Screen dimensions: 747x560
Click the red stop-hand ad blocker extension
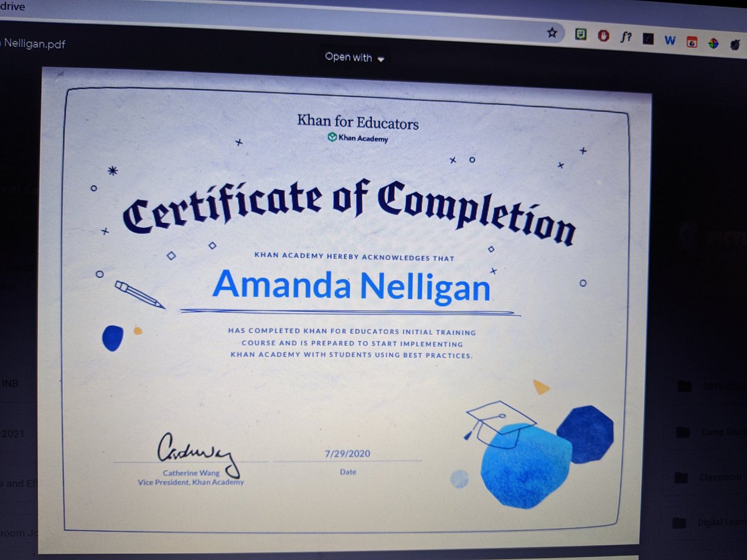click(603, 36)
